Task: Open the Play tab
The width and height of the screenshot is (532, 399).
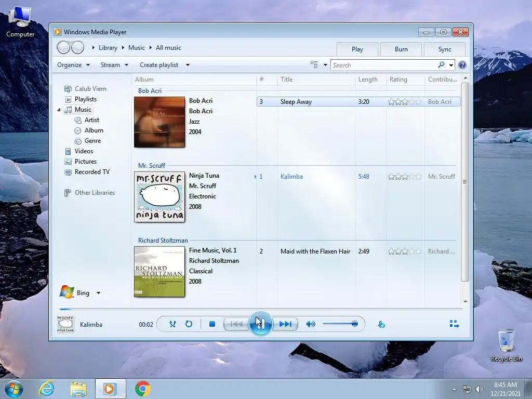Action: (x=357, y=49)
